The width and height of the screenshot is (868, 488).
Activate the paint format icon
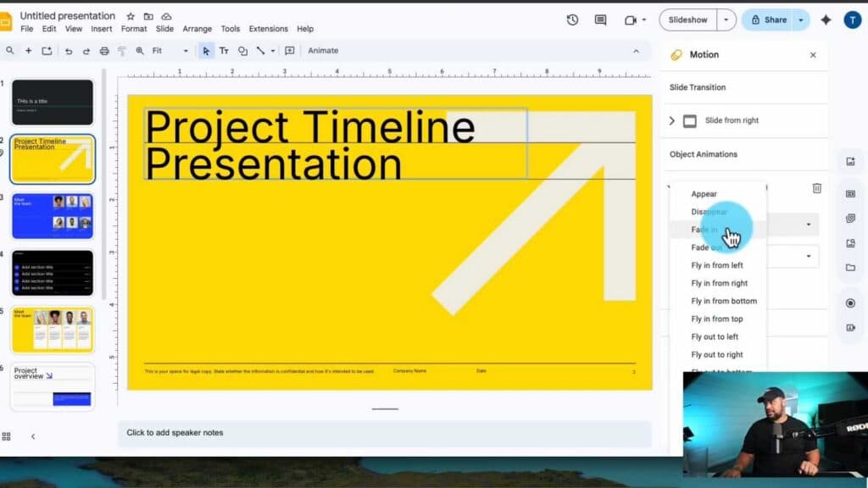coord(122,51)
